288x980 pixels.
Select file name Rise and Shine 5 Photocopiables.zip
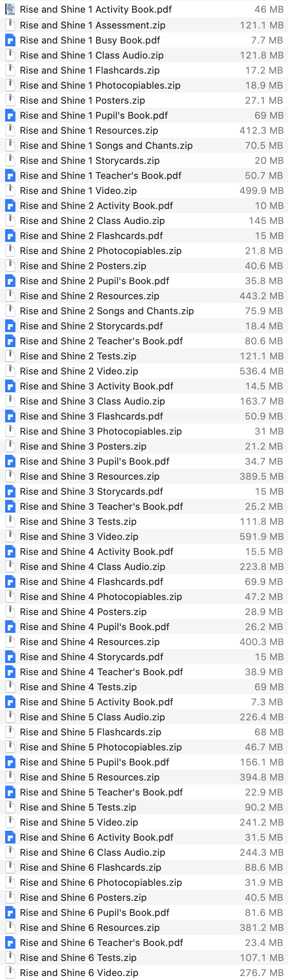click(101, 747)
